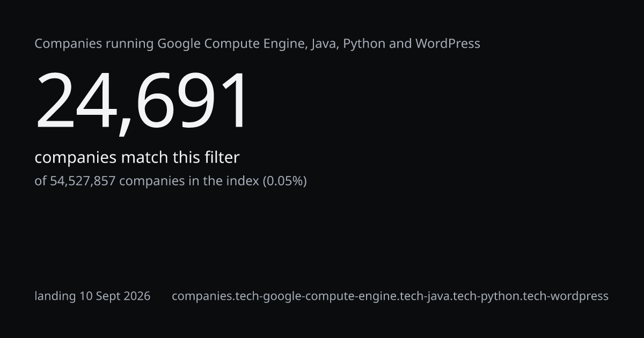Click "Google Compute Engine" in the heading

point(232,44)
